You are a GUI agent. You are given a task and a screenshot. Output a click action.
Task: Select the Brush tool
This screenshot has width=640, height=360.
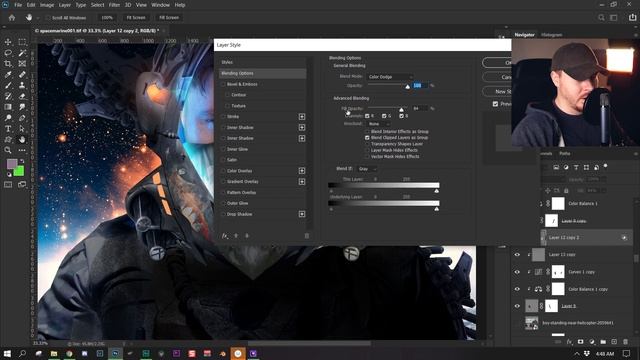tap(8, 85)
